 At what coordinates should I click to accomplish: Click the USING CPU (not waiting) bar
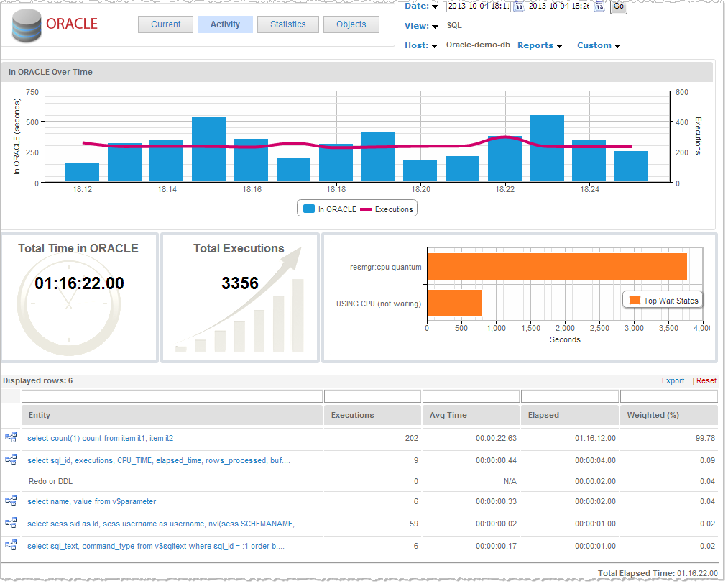[x=454, y=303]
